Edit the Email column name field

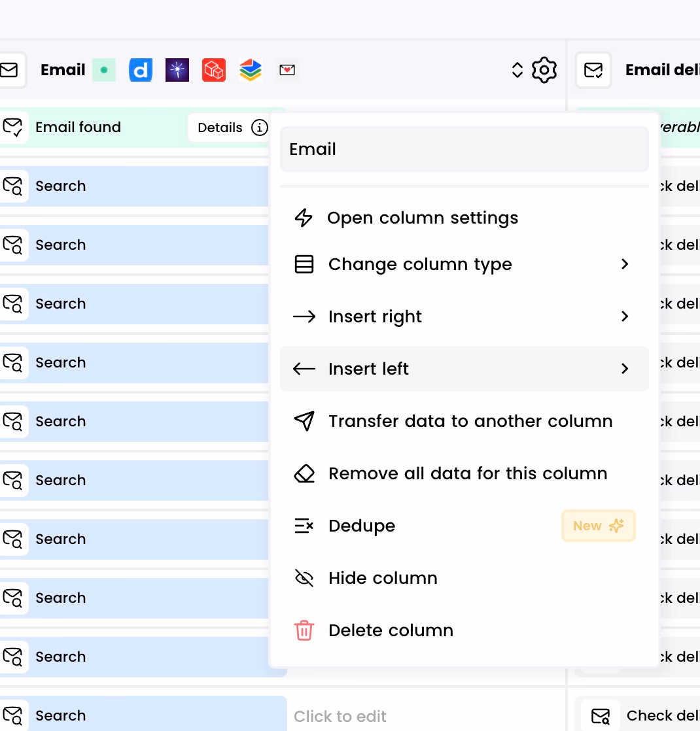(x=464, y=149)
